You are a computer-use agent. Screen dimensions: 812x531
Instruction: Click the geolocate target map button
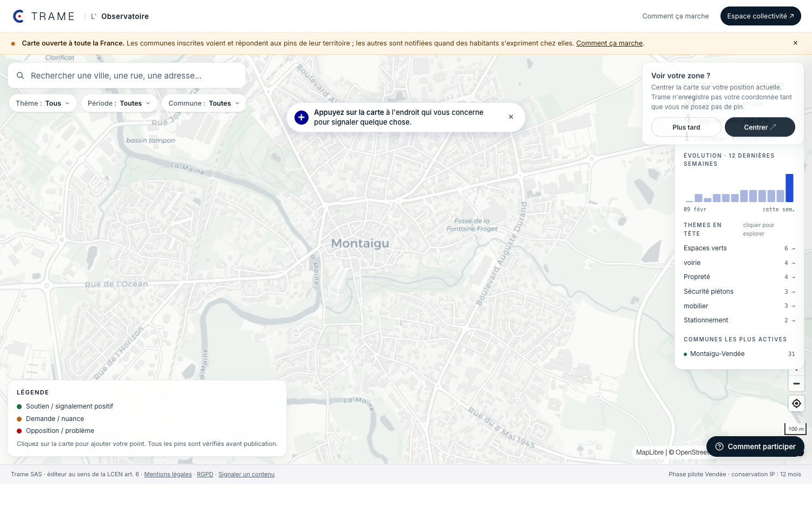tap(796, 404)
